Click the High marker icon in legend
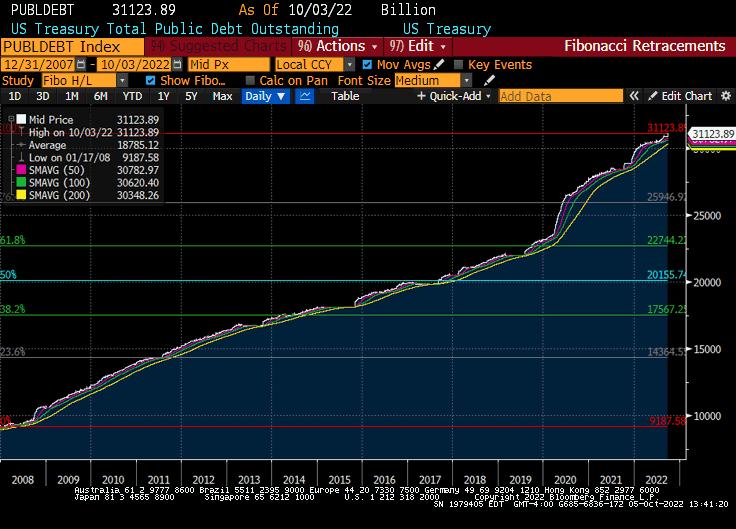 tap(21, 132)
